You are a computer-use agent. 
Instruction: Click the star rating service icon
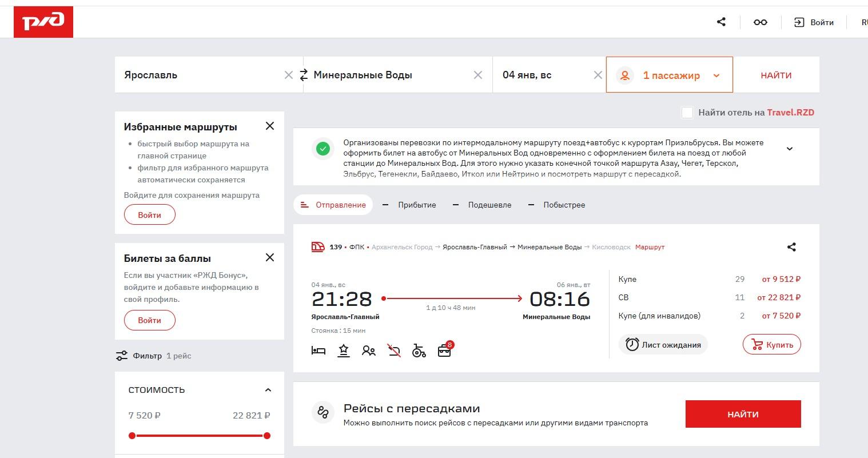344,351
